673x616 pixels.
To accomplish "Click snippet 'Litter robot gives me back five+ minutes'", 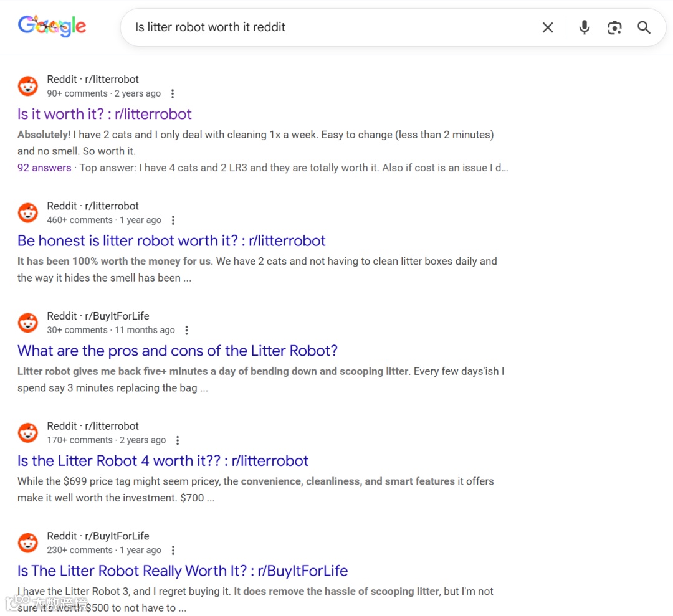I will click(260, 380).
